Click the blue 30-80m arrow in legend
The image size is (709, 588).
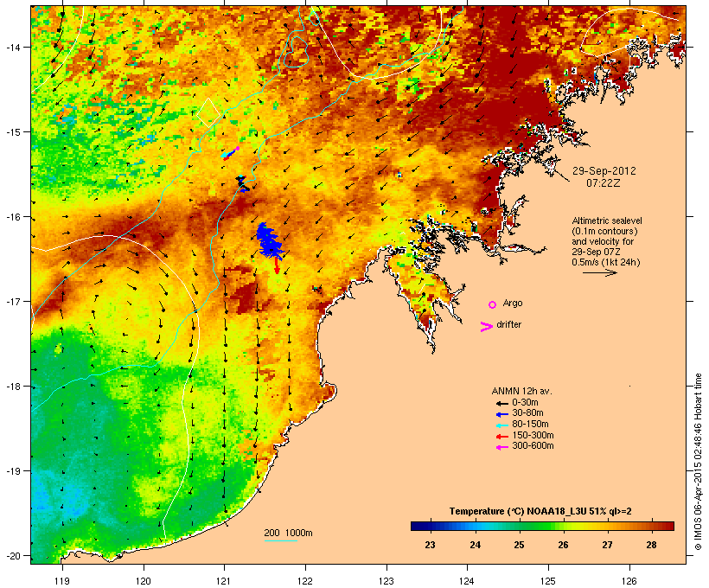[x=501, y=414]
